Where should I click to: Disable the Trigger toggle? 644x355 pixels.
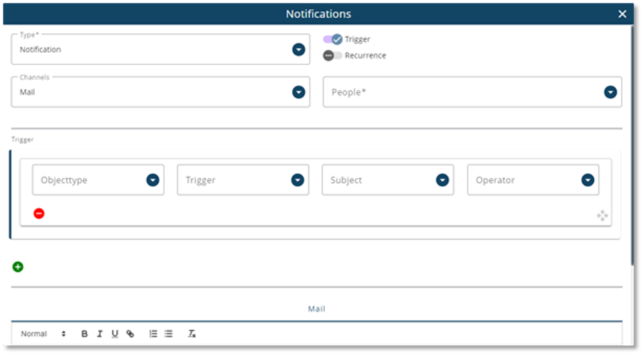tap(333, 39)
